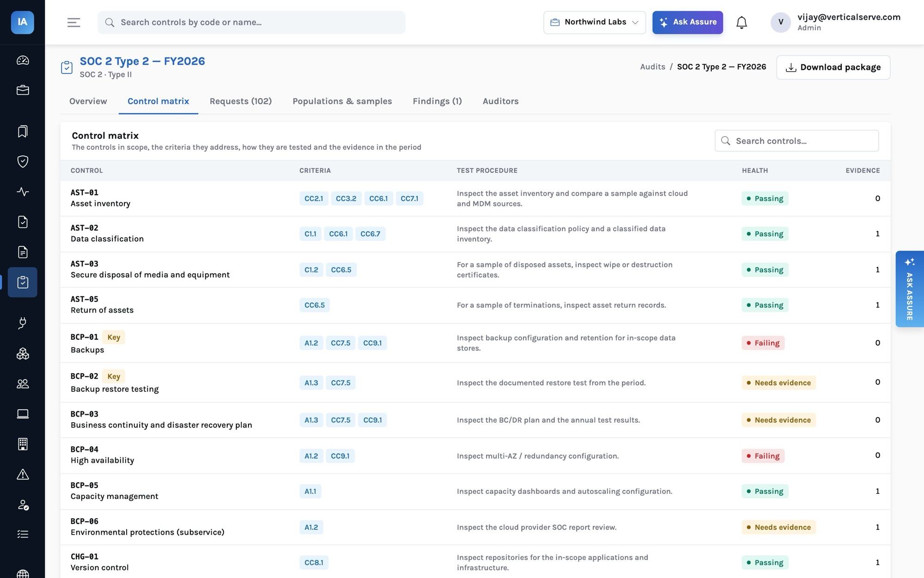
Task: Open the Findings (1) tab
Action: tap(437, 101)
